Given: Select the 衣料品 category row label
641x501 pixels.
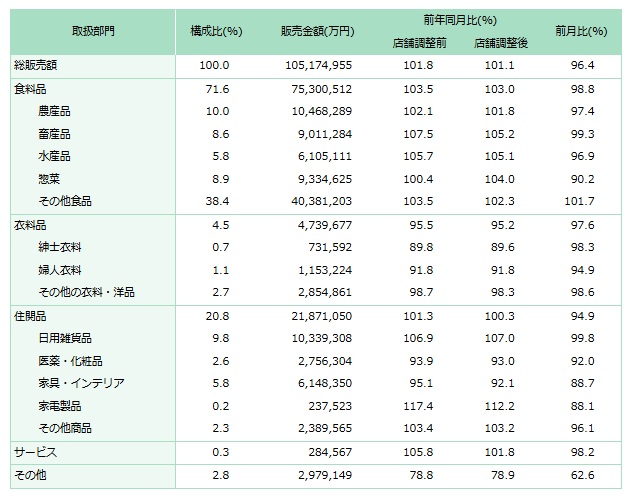Looking at the screenshot, I should [30, 225].
